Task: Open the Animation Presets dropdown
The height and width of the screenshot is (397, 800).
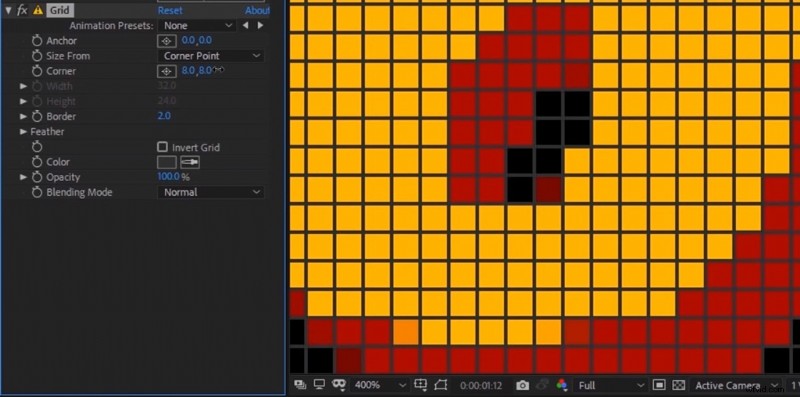Action: click(x=197, y=26)
